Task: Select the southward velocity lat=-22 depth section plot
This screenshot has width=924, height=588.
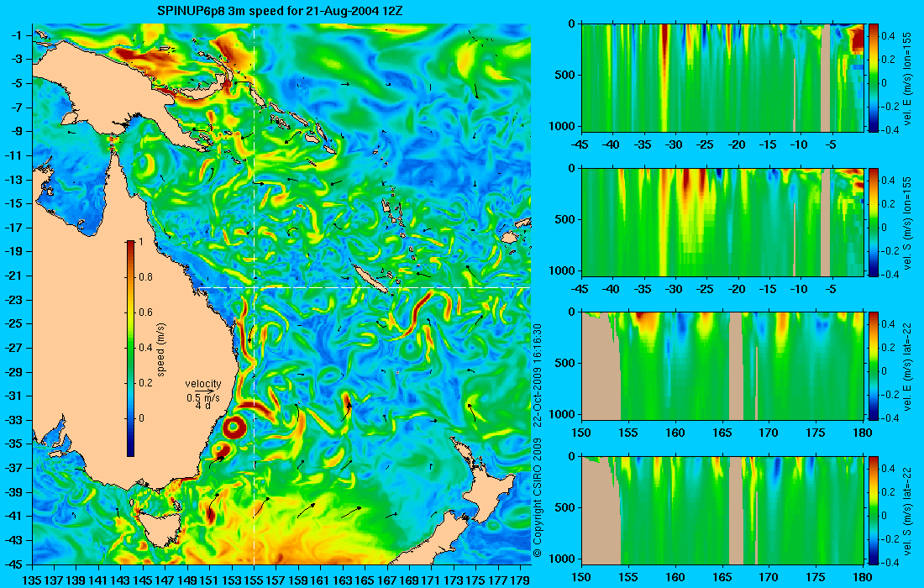Action: pyautogui.click(x=722, y=510)
